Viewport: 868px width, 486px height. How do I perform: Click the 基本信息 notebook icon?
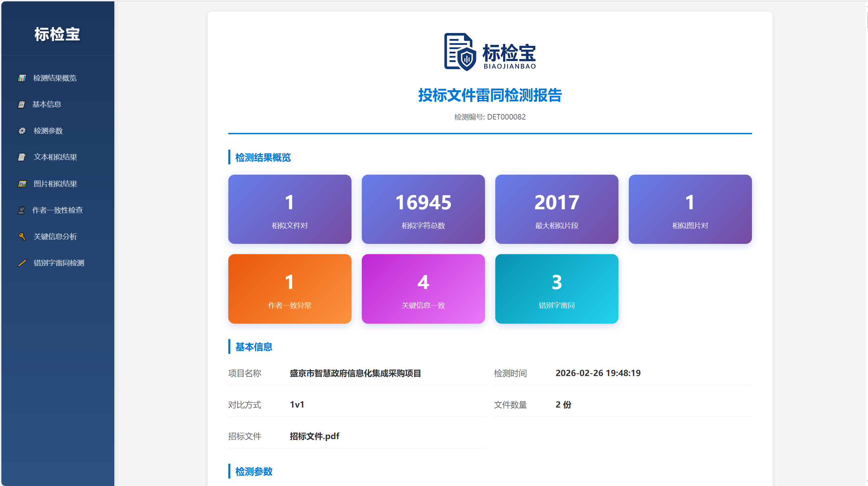point(22,104)
